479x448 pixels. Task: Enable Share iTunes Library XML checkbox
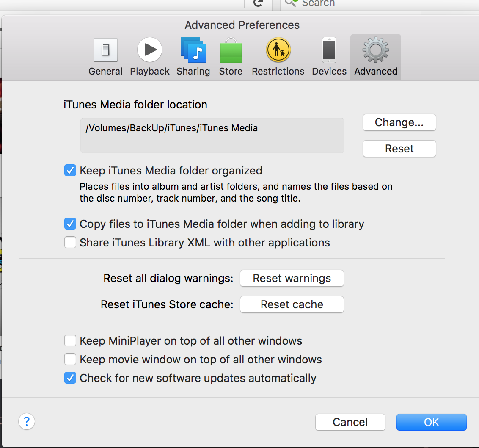pos(70,243)
